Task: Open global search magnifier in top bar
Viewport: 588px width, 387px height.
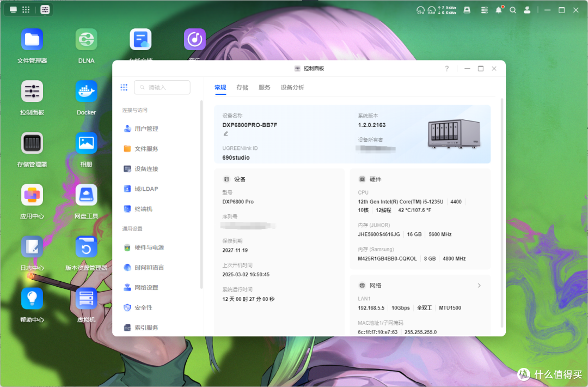Action: (x=513, y=10)
